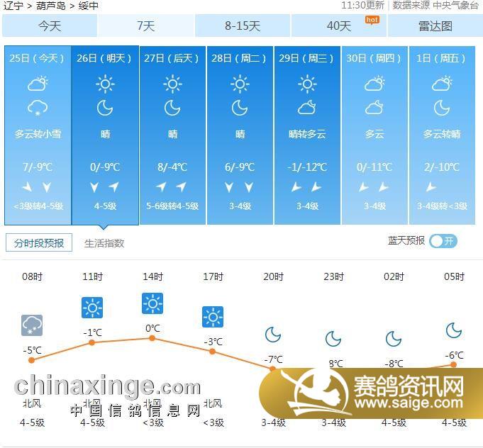483x448 pixels.
Task: Click the 29日 night cloudy moon icon
Action: click(x=307, y=108)
